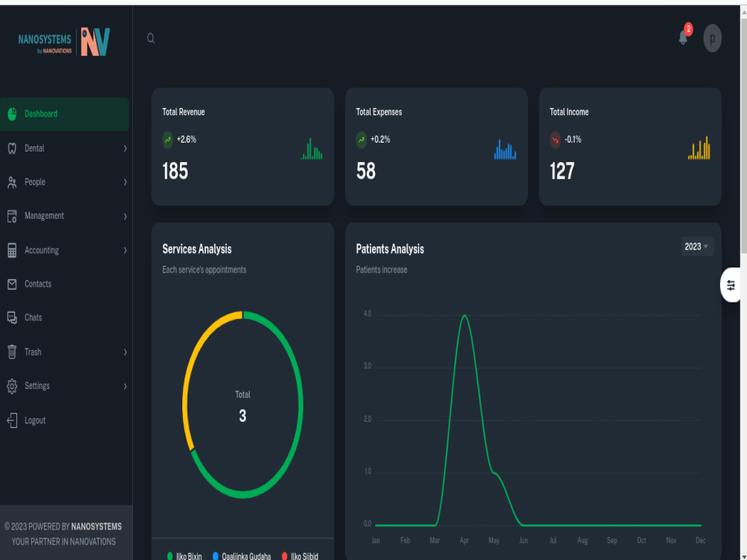Toggle the Ilko Bixin legend entry
Image resolution: width=747 pixels, height=560 pixels.
tap(185, 556)
